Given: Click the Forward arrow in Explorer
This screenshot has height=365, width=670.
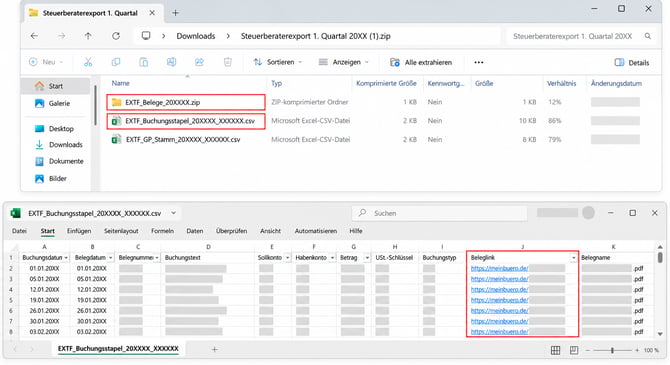Looking at the screenshot, I should pyautogui.click(x=62, y=36).
